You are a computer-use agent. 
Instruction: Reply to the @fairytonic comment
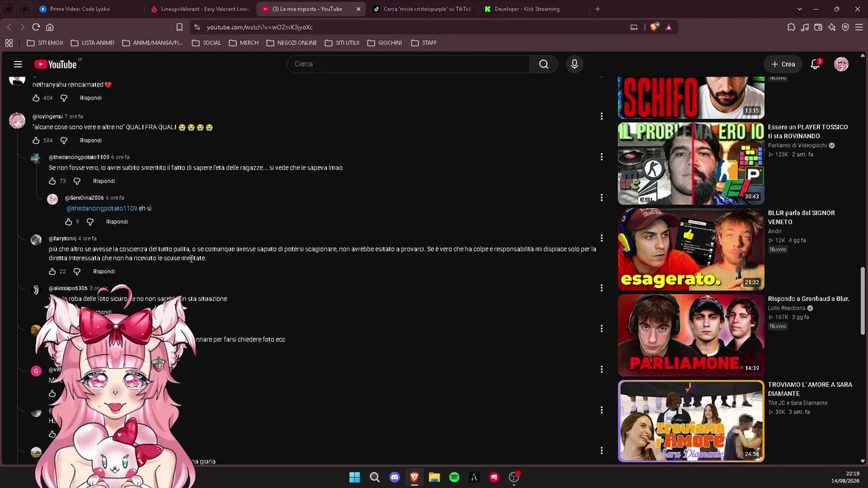(x=104, y=272)
